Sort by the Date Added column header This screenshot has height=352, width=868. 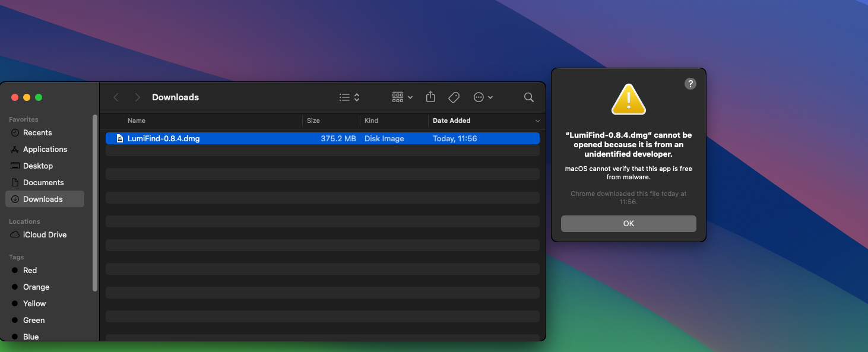(x=451, y=120)
